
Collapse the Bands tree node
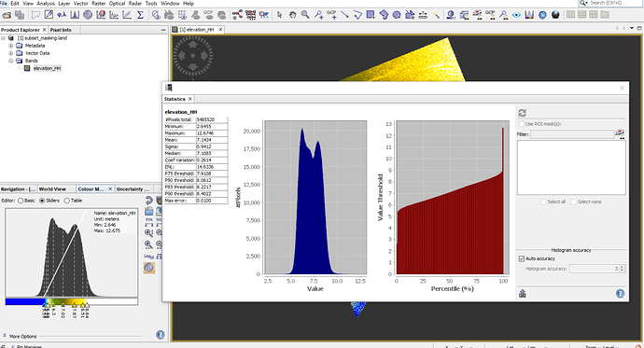(11, 61)
